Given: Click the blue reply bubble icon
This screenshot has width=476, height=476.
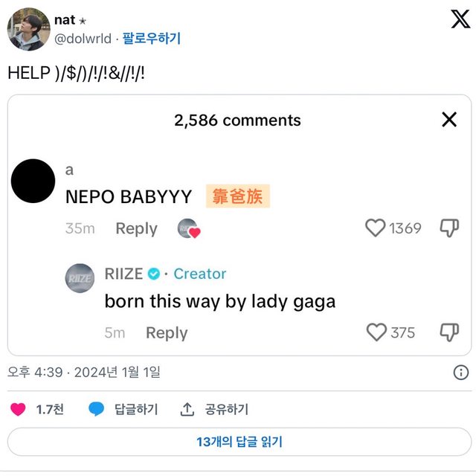Looking at the screenshot, I should pyautogui.click(x=96, y=409).
